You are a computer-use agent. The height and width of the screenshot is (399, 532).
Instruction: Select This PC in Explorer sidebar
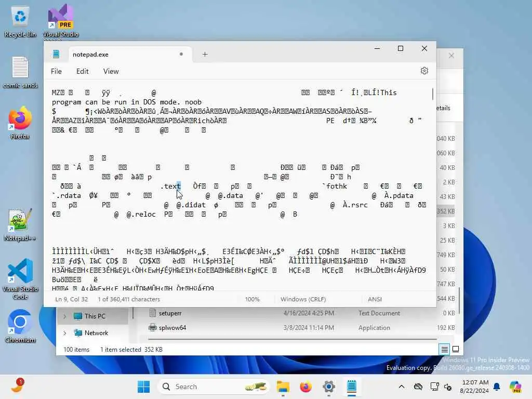point(95,316)
